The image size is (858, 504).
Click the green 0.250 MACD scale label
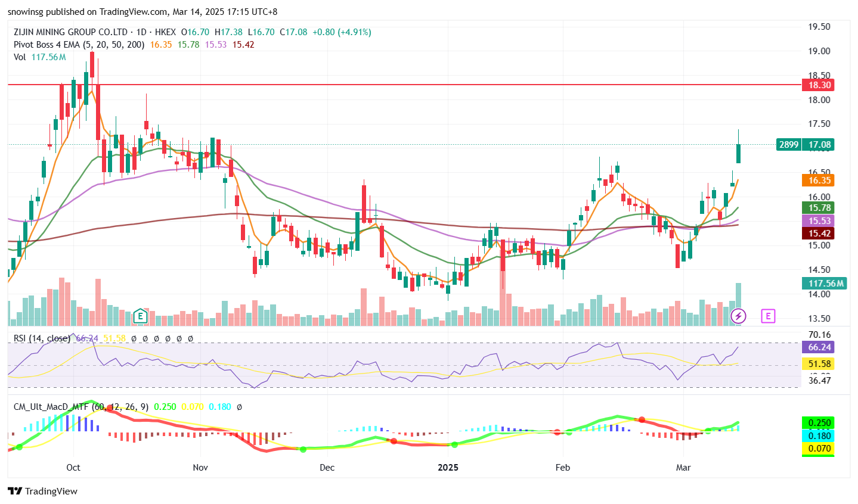819,423
